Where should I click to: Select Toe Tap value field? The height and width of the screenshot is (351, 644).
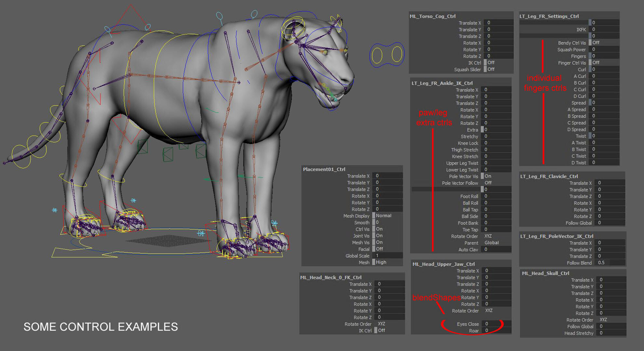[x=496, y=229]
